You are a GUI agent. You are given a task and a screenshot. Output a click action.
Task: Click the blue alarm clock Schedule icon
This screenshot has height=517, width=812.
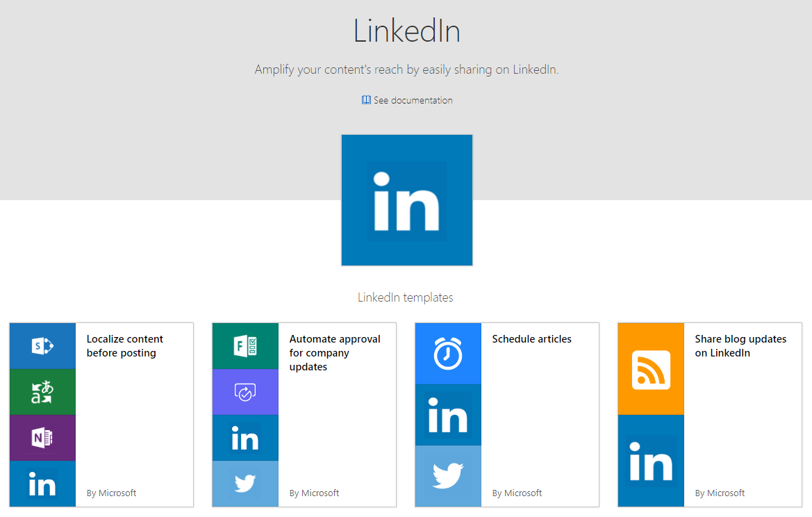click(x=448, y=354)
